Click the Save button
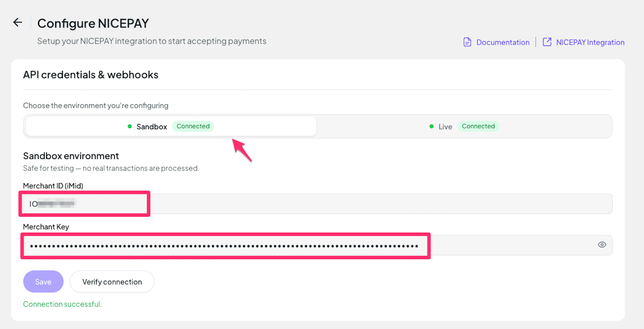This screenshot has width=644, height=329. coord(43,282)
